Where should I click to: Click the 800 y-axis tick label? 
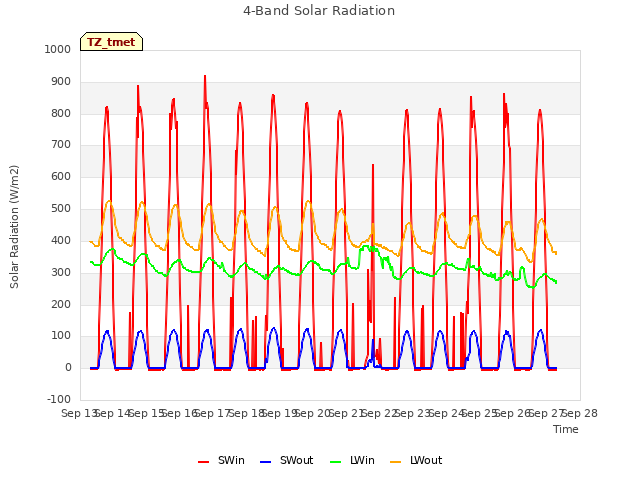(61, 113)
